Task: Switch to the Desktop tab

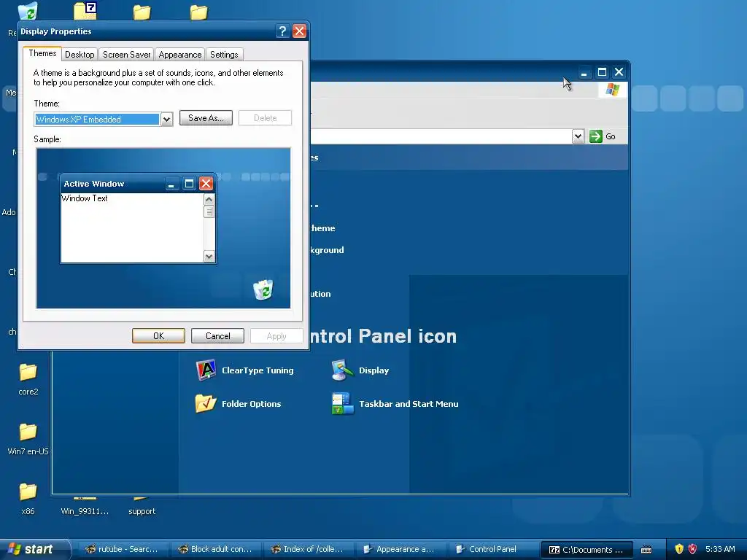Action: (x=80, y=54)
